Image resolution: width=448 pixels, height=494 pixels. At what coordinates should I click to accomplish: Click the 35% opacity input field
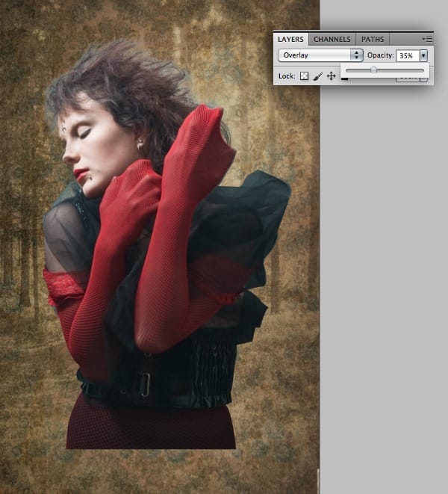click(408, 55)
